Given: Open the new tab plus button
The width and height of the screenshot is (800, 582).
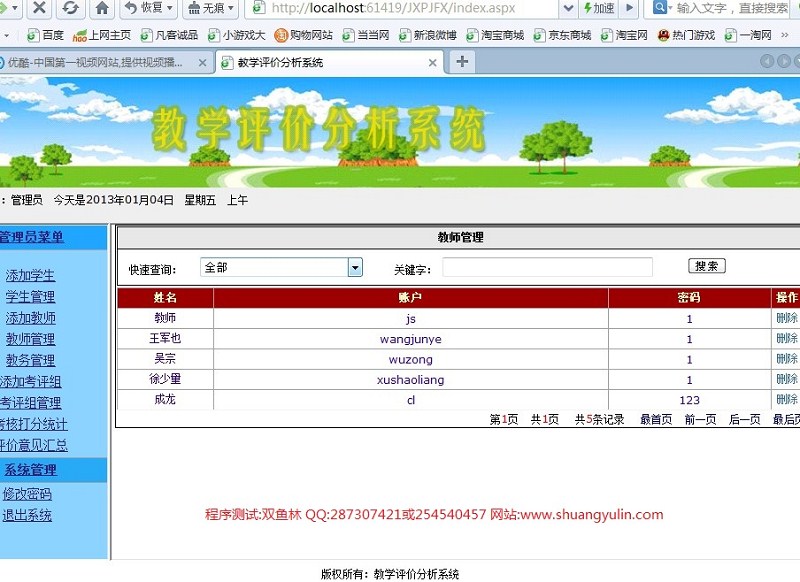Looking at the screenshot, I should tap(462, 62).
